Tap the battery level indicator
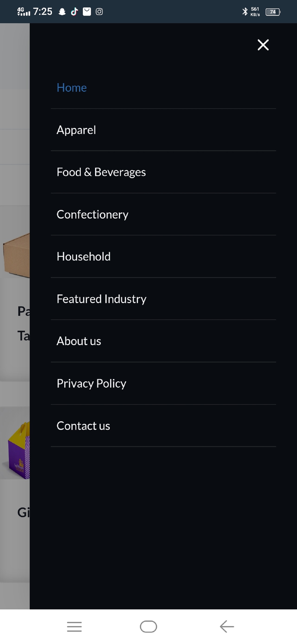 pyautogui.click(x=273, y=12)
